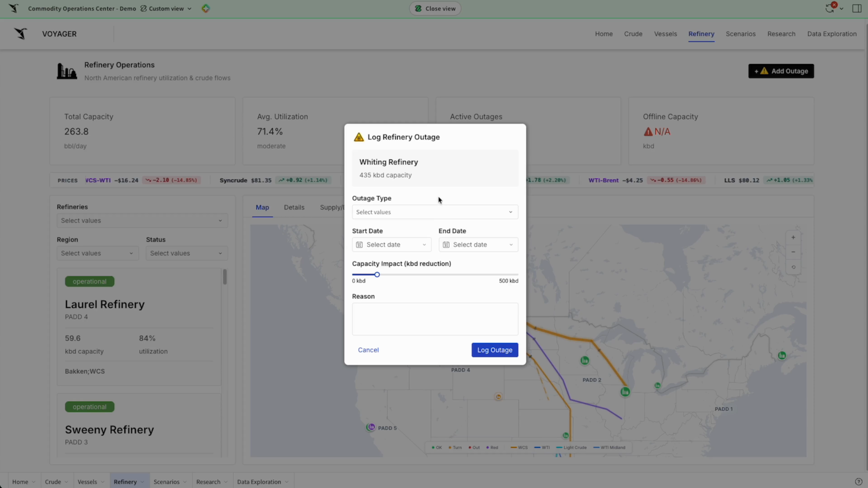Expand the bottom Crude tab chevron

click(x=66, y=482)
